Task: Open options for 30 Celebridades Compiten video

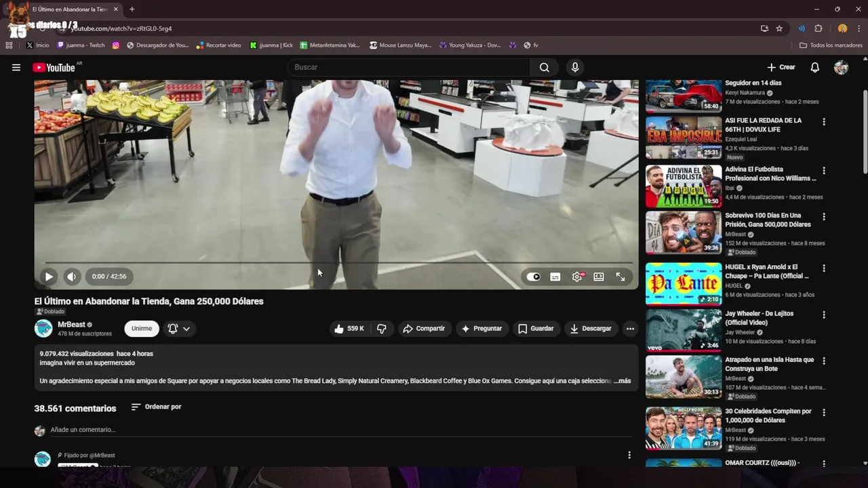Action: [824, 413]
